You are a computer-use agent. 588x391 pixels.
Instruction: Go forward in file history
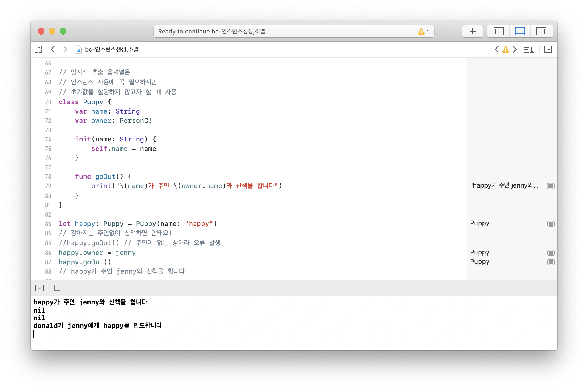65,49
